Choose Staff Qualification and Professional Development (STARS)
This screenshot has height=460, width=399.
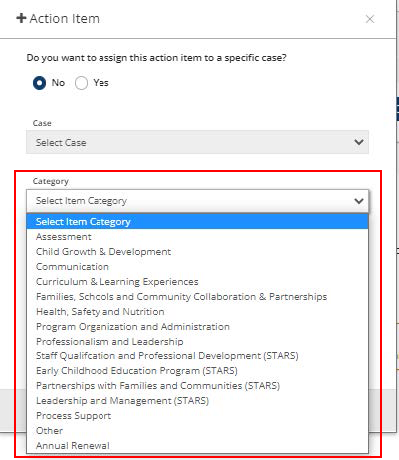click(197, 356)
